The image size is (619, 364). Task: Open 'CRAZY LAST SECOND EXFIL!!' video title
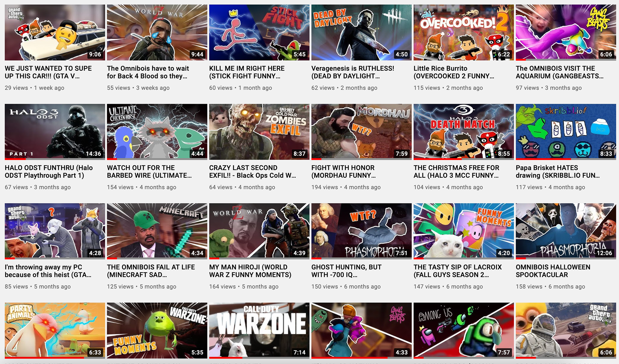[x=252, y=172]
